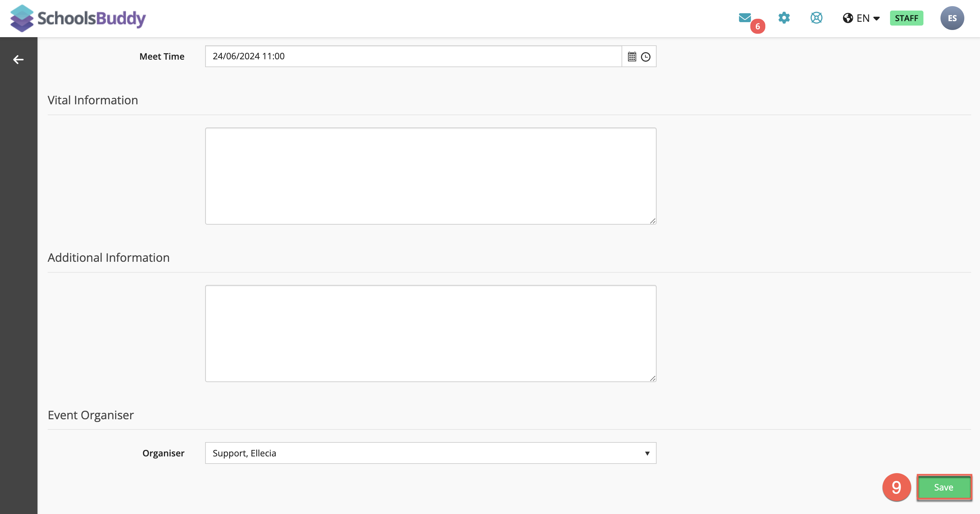Screen dimensions: 980x514
Task: Expand the EN language dropdown arrow
Action: (876, 19)
